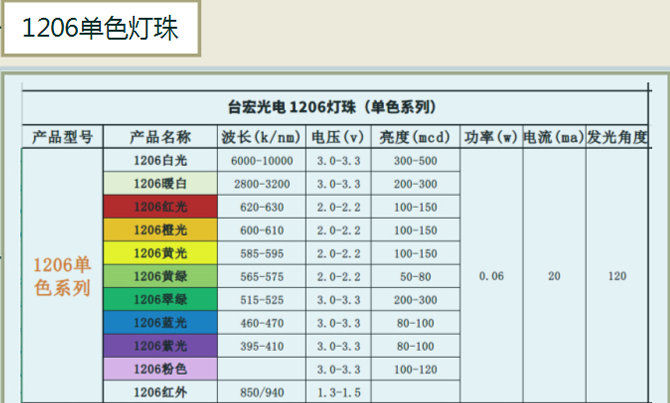670x403 pixels.
Task: Click wavelength value 6000-10000
Action: [x=262, y=161]
